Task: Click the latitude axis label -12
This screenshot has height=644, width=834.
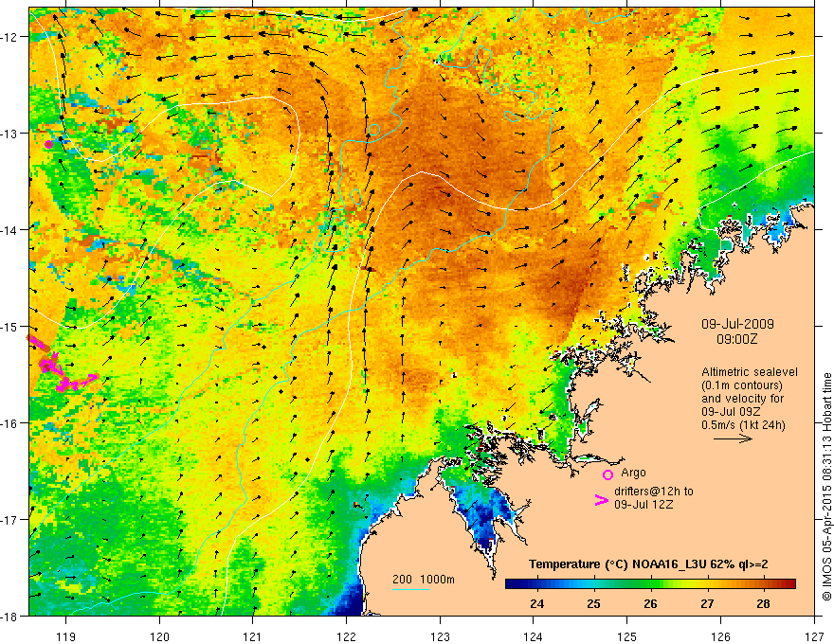Action: tap(10, 37)
